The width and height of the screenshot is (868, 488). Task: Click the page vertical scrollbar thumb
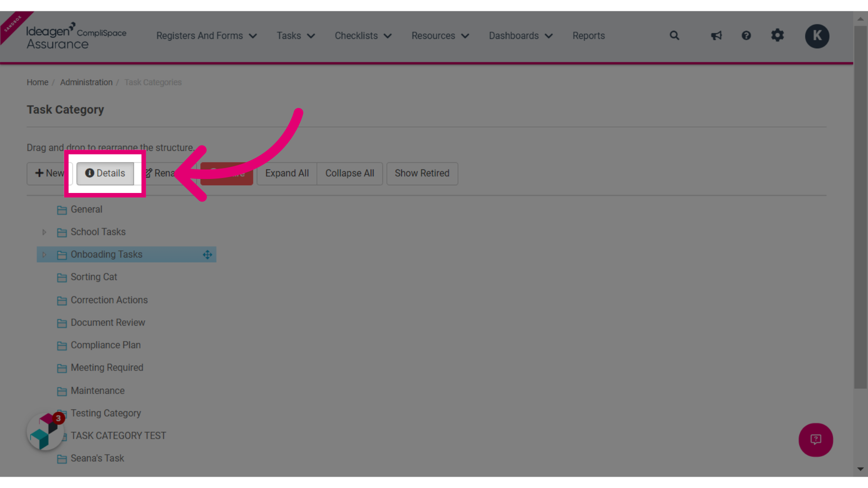click(860, 207)
